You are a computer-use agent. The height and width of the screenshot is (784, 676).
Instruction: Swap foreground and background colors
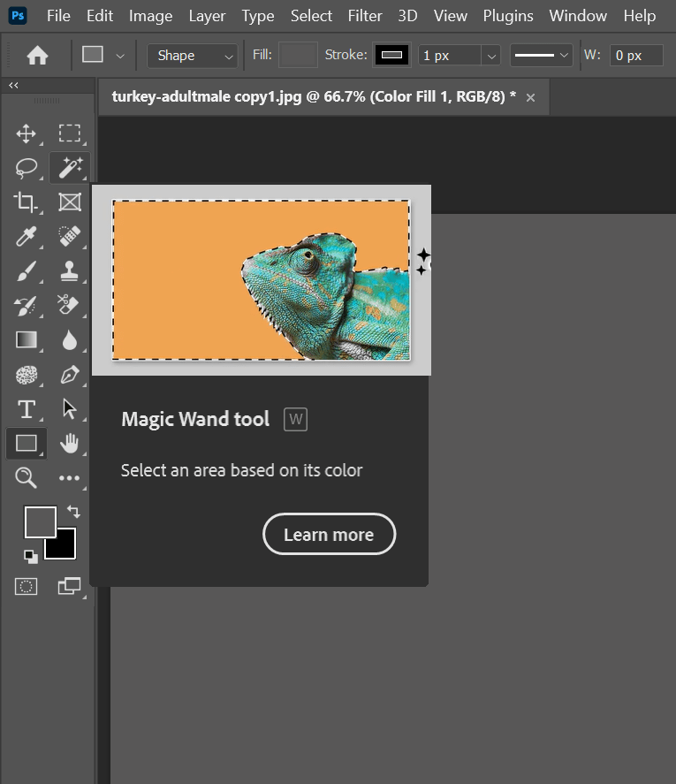coord(73,512)
